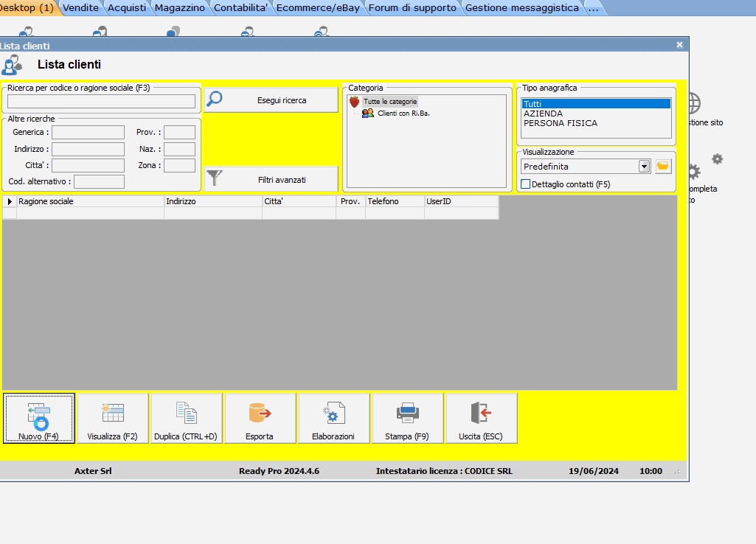
Task: Click the Naz. search field
Action: 179,149
